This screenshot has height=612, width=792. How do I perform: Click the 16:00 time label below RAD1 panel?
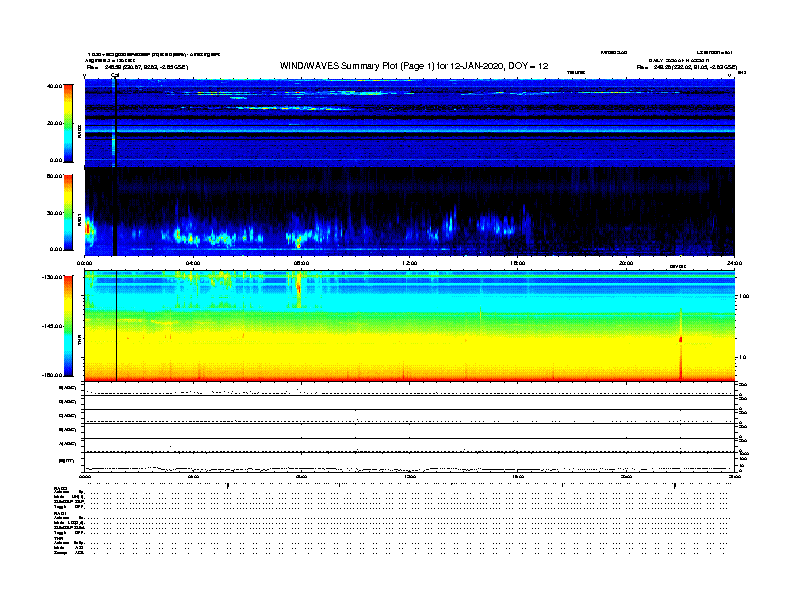click(518, 263)
